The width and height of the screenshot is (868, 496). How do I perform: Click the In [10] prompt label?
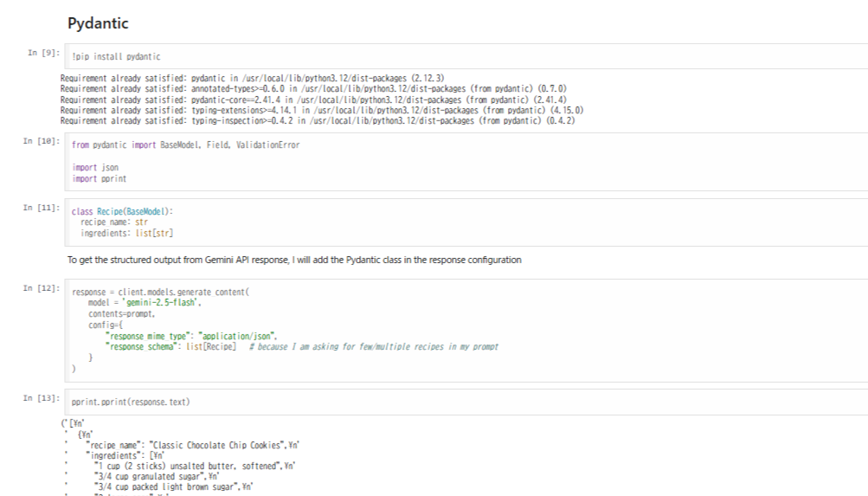[x=42, y=141]
